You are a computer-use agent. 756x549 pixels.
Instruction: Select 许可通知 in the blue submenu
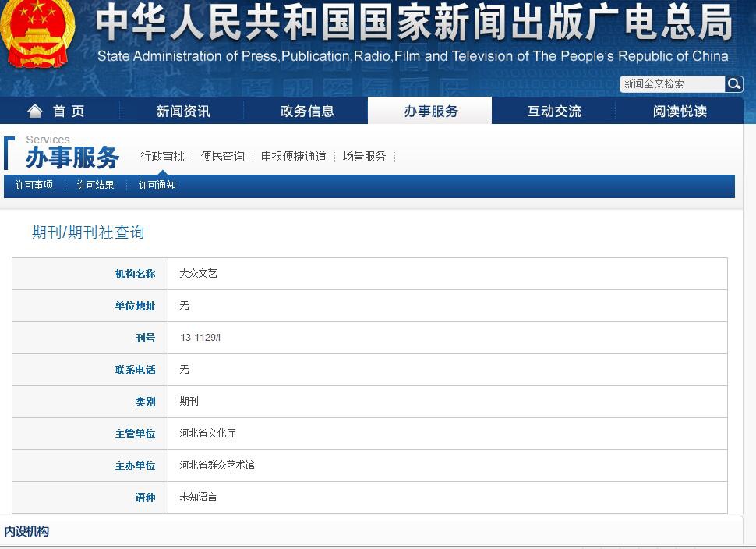[157, 186]
